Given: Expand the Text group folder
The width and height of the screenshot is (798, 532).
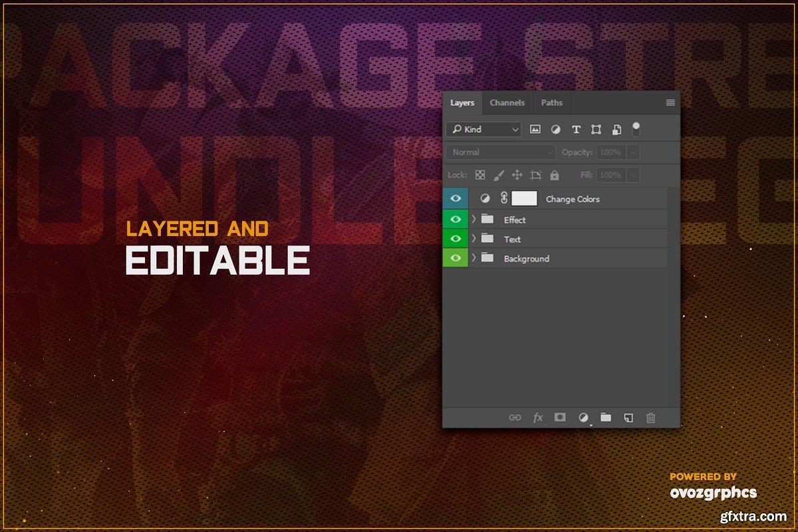Looking at the screenshot, I should pos(473,239).
